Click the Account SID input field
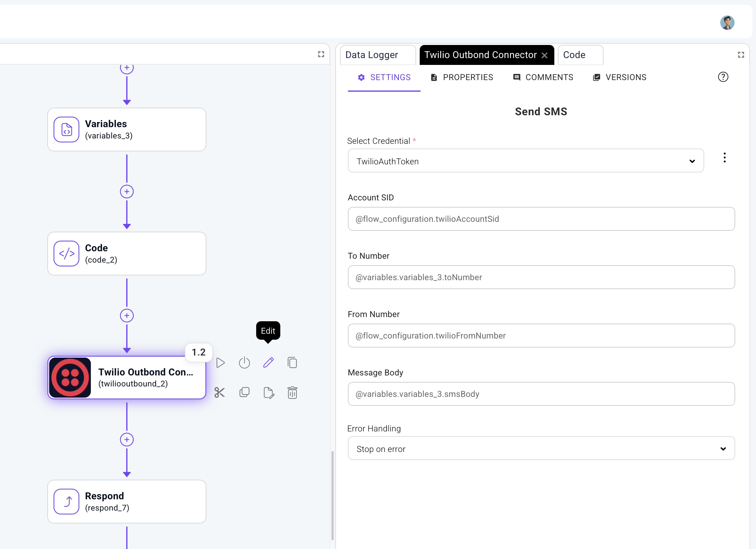756x549 pixels. point(541,219)
